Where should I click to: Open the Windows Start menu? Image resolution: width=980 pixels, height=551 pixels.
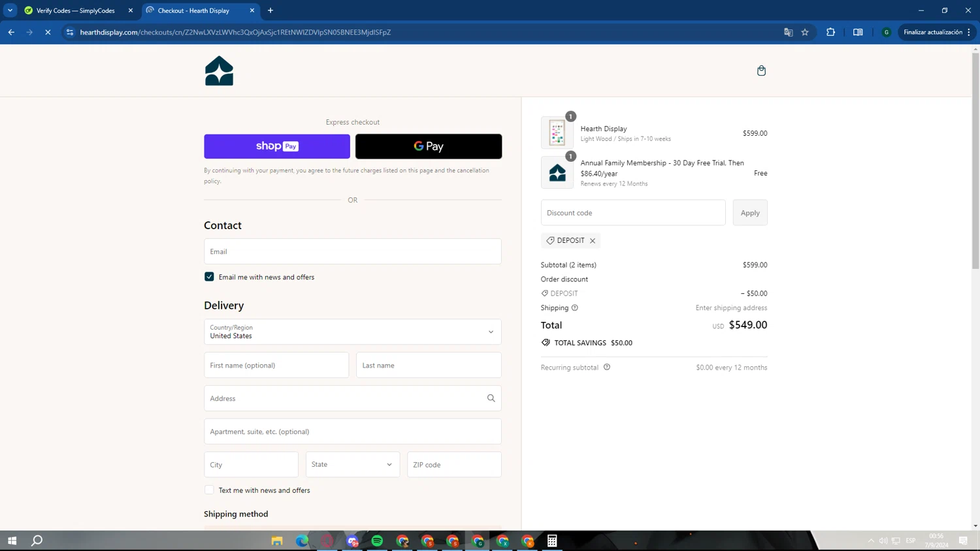tap(12, 541)
